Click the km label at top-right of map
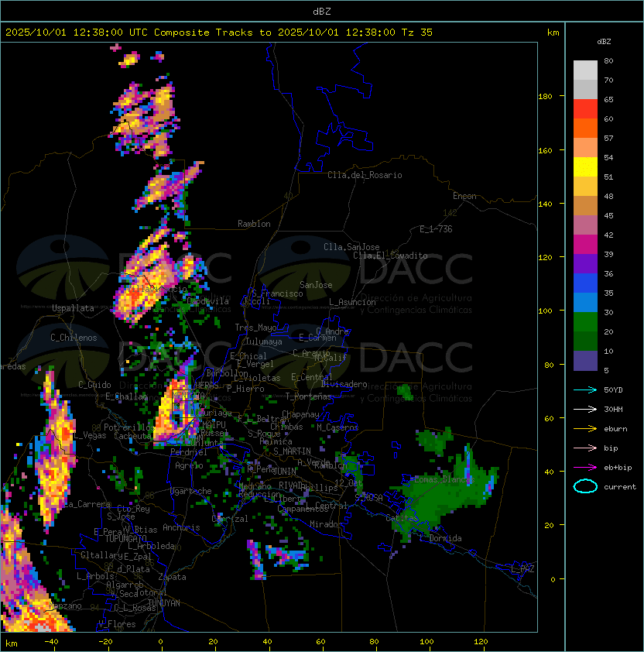This screenshot has height=652, width=644. 553,33
